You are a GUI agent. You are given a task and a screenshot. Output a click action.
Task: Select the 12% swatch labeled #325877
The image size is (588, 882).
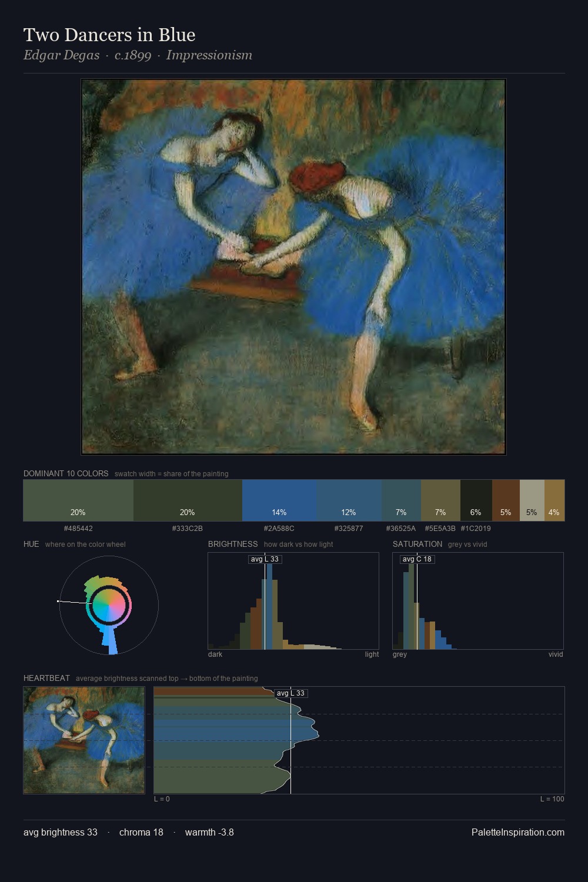[x=349, y=500]
